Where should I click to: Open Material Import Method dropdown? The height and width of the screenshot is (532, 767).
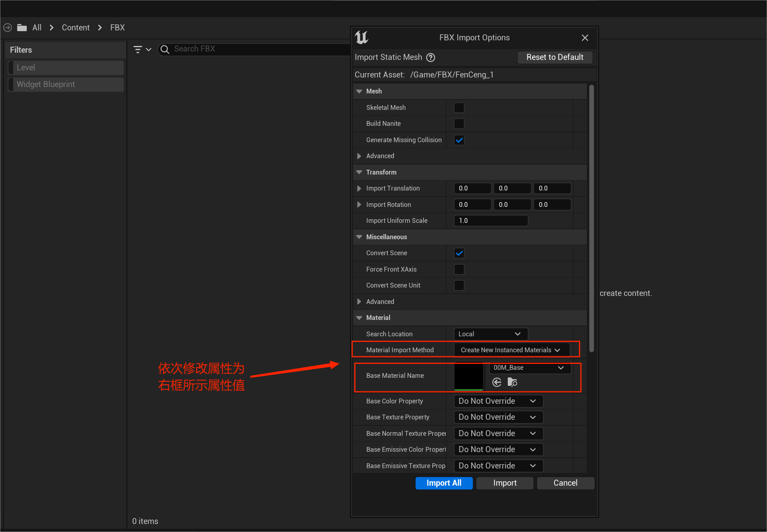[x=512, y=350]
